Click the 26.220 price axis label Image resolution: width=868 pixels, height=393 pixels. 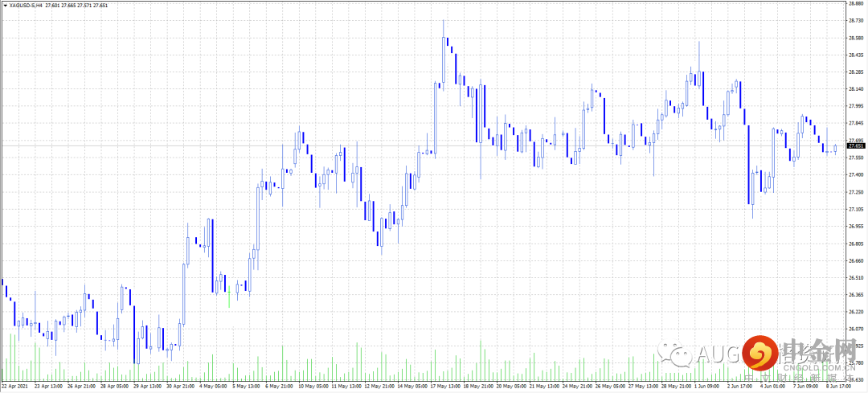tap(856, 312)
